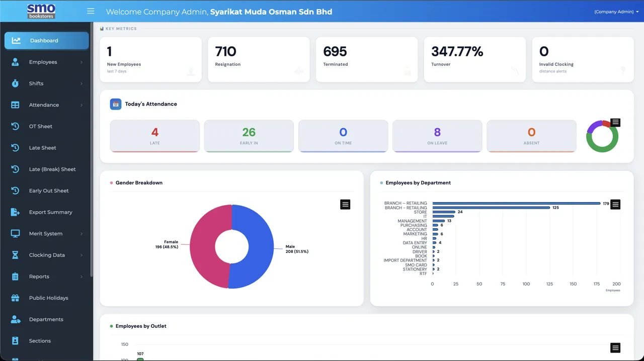
Task: Click the Merit System monitor icon
Action: (x=15, y=234)
